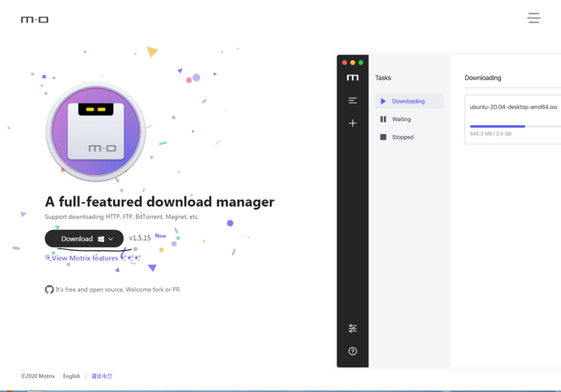Click the help question mark icon

[353, 351]
